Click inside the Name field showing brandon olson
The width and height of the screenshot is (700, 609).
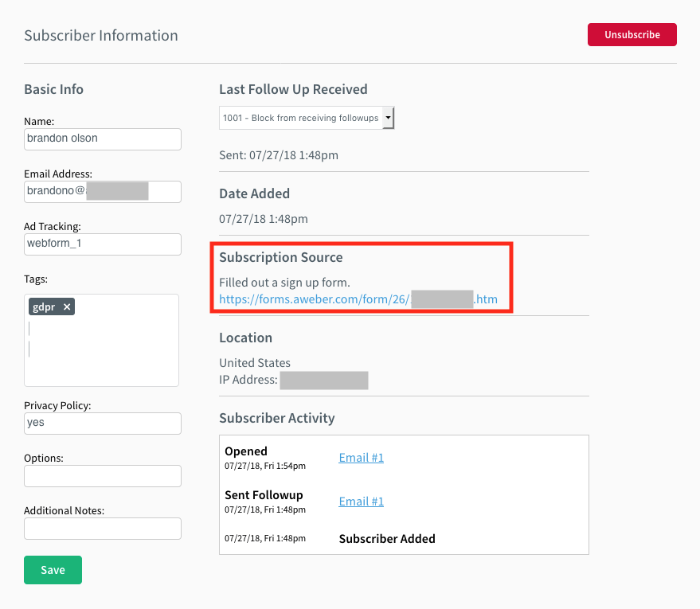(x=102, y=139)
